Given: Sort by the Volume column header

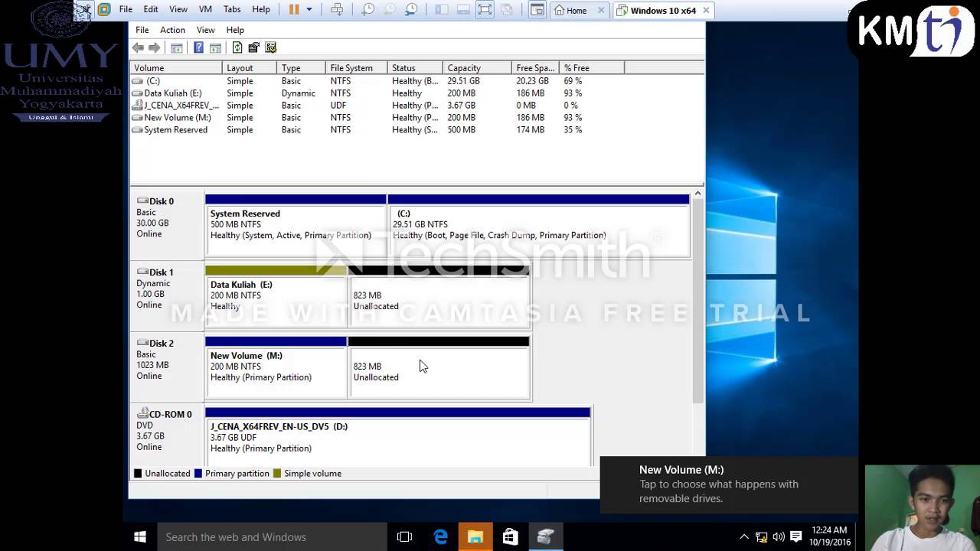Looking at the screenshot, I should 176,68.
